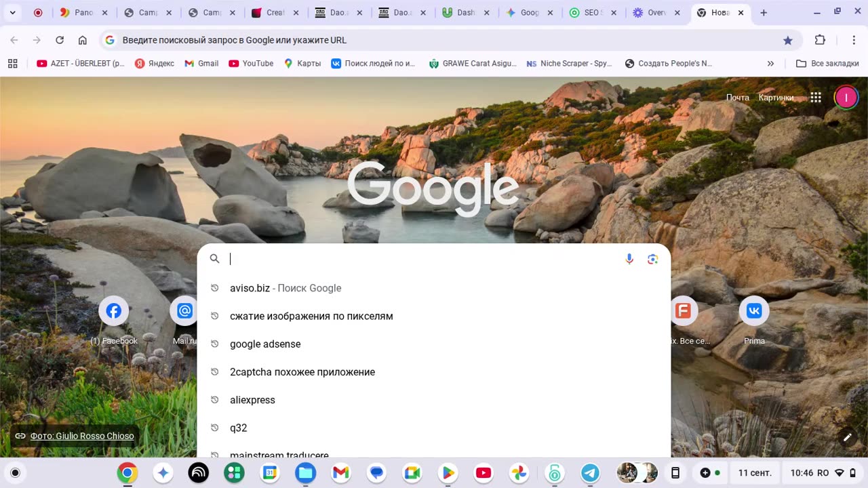Search by voice using the microphone icon

pos(629,259)
